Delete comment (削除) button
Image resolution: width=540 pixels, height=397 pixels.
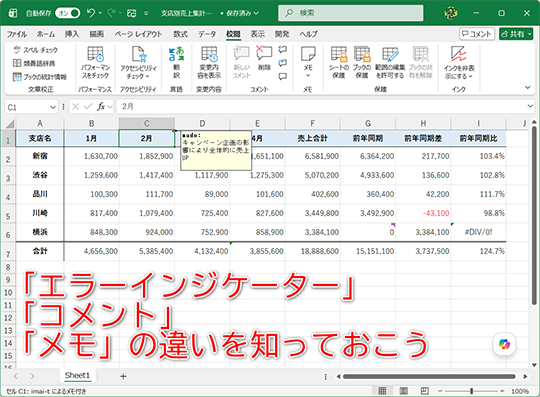point(264,59)
